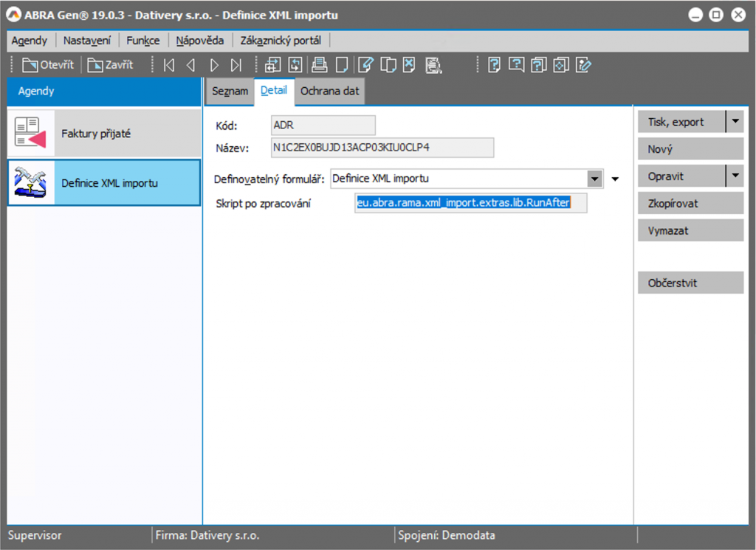Screen dimensions: 756x550
Task: Click the Otevřít toolbar button
Action: pyautogui.click(x=48, y=64)
